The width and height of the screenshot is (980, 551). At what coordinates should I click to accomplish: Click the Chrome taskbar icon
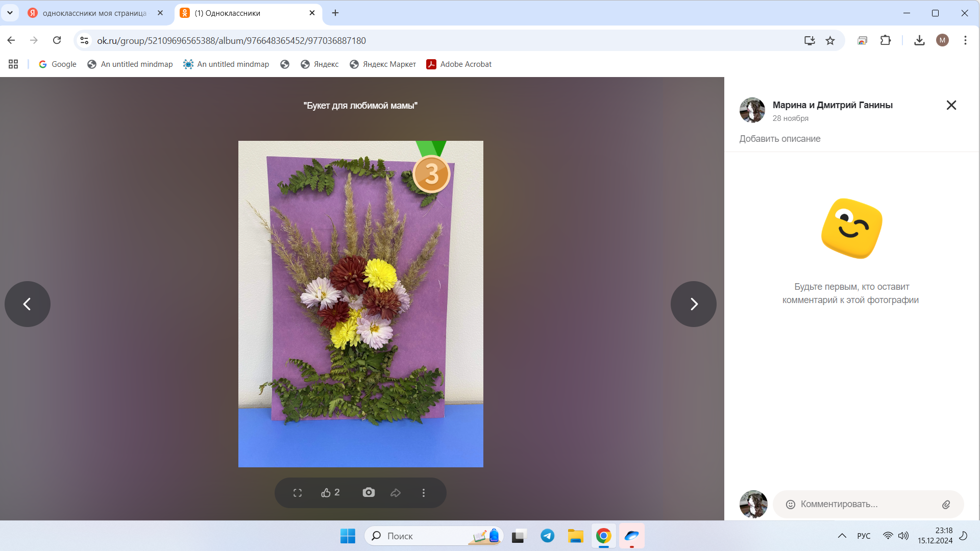point(604,536)
